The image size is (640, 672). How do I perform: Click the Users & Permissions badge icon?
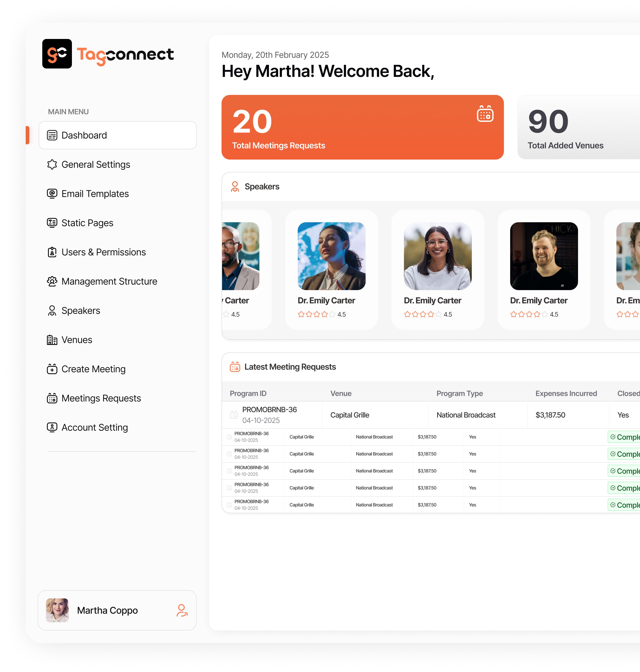52,252
